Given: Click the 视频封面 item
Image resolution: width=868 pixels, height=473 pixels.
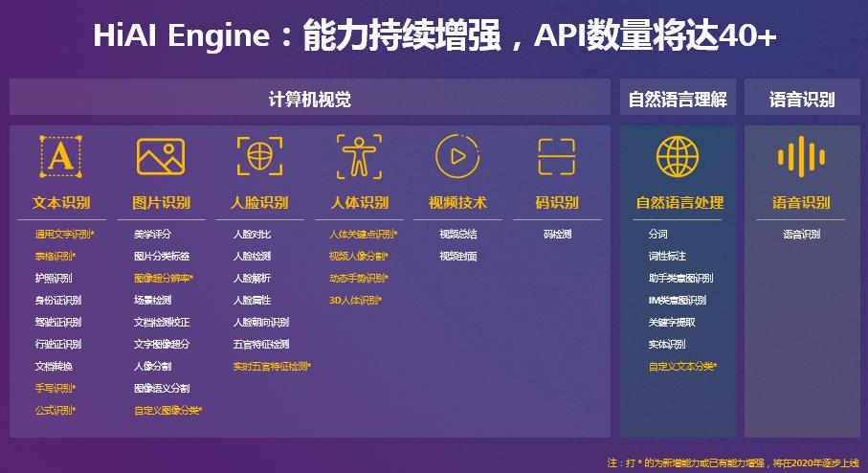Looking at the screenshot, I should click(458, 257).
